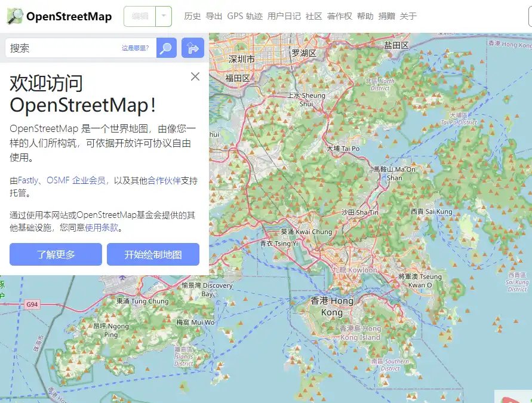Open 用户日记 in the navigation bar

284,16
